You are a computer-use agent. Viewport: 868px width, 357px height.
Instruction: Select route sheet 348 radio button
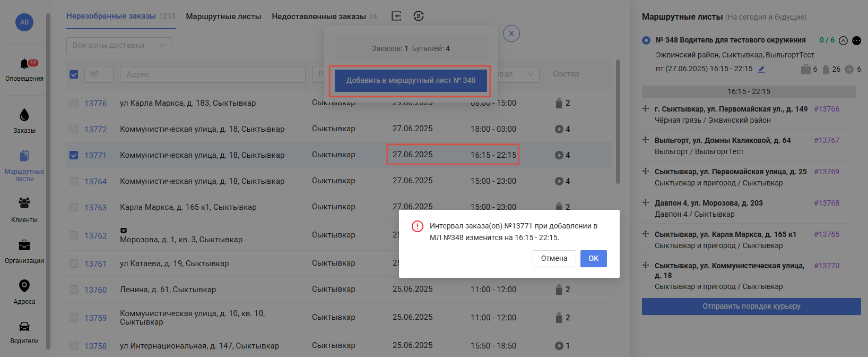pyautogui.click(x=646, y=40)
